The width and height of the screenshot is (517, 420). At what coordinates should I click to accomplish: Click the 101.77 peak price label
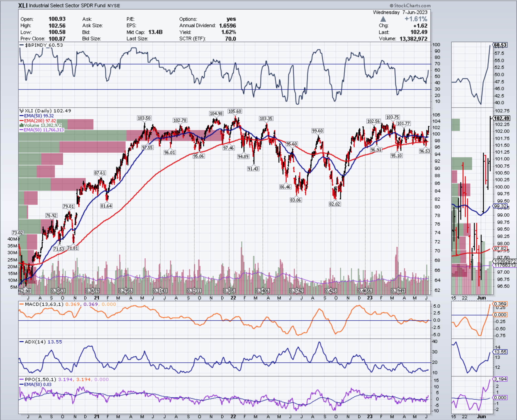tap(403, 123)
